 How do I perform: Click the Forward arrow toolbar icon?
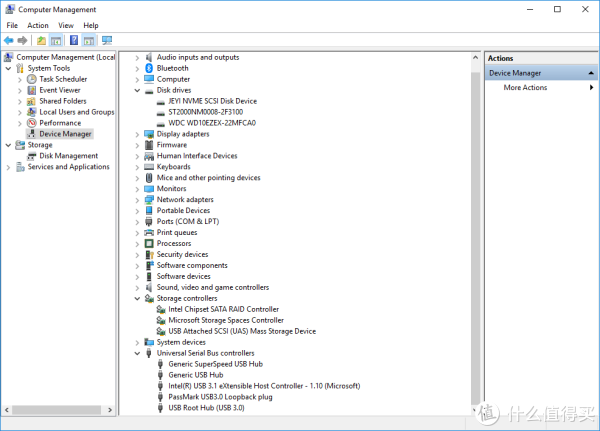point(23,40)
